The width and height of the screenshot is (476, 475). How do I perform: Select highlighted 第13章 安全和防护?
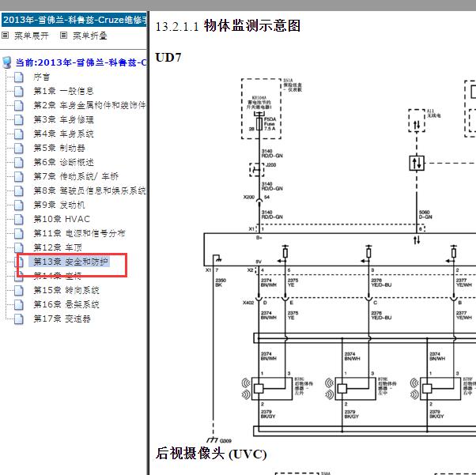tap(70, 262)
